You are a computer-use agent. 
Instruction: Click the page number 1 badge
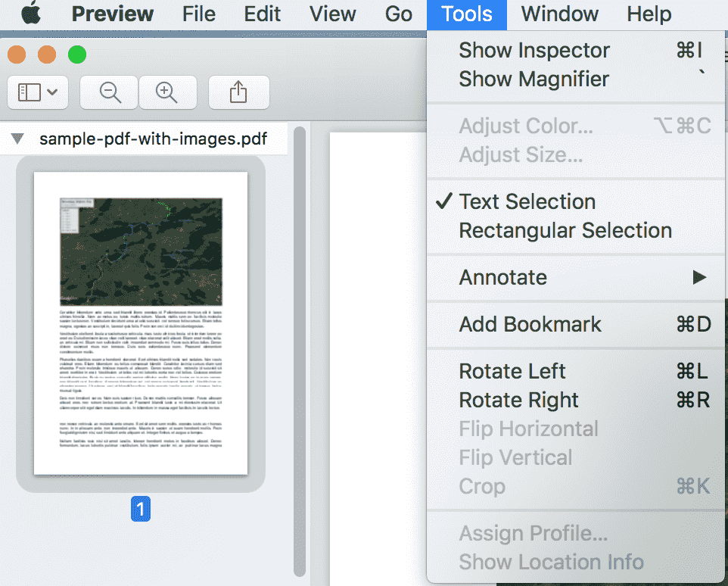(x=140, y=510)
